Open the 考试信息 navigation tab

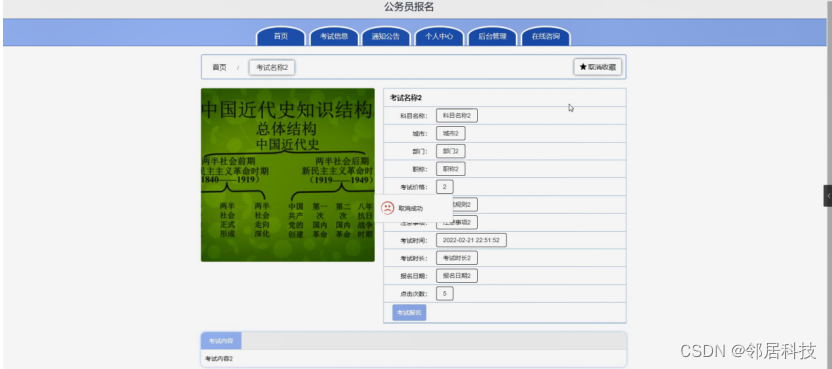pyautogui.click(x=334, y=36)
